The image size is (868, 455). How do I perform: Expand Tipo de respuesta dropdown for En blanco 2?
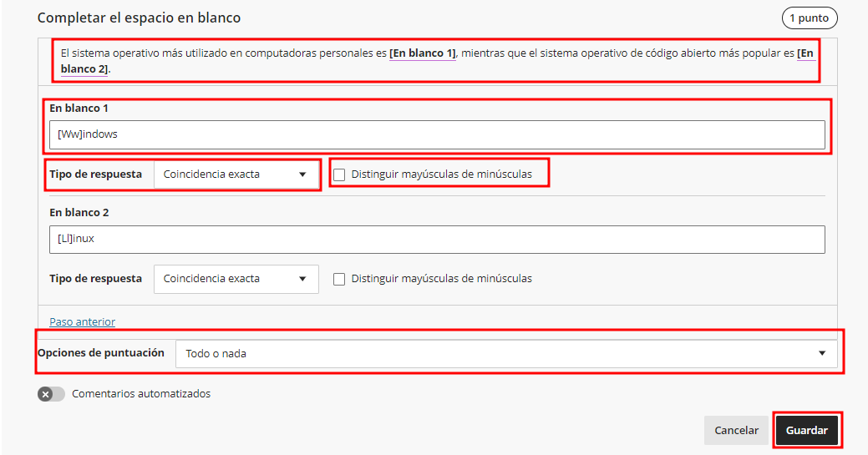click(236, 279)
